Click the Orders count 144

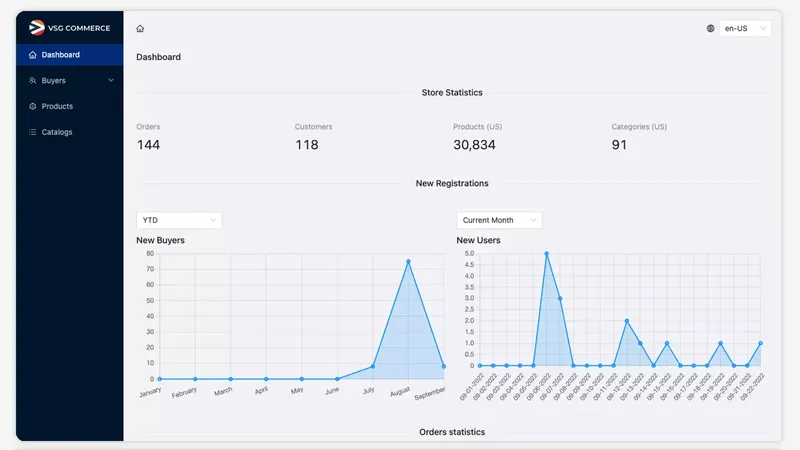(x=148, y=145)
